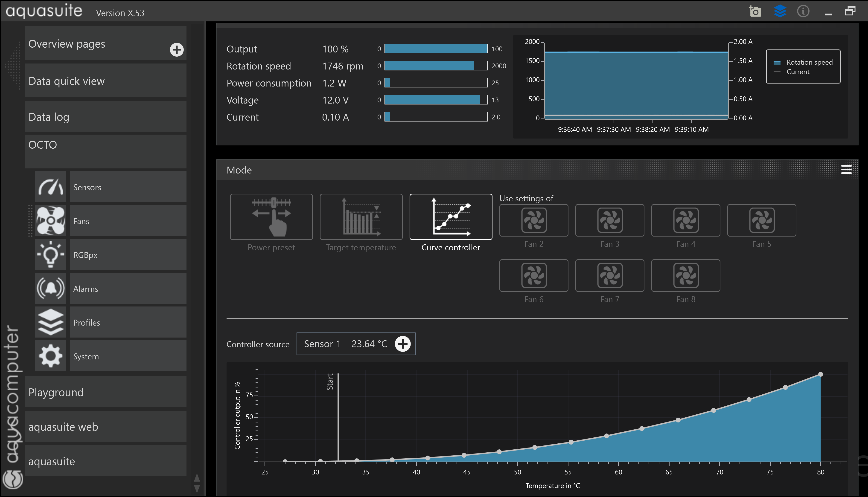The height and width of the screenshot is (497, 868).
Task: Click the curve point at 80 °C
Action: tap(821, 374)
